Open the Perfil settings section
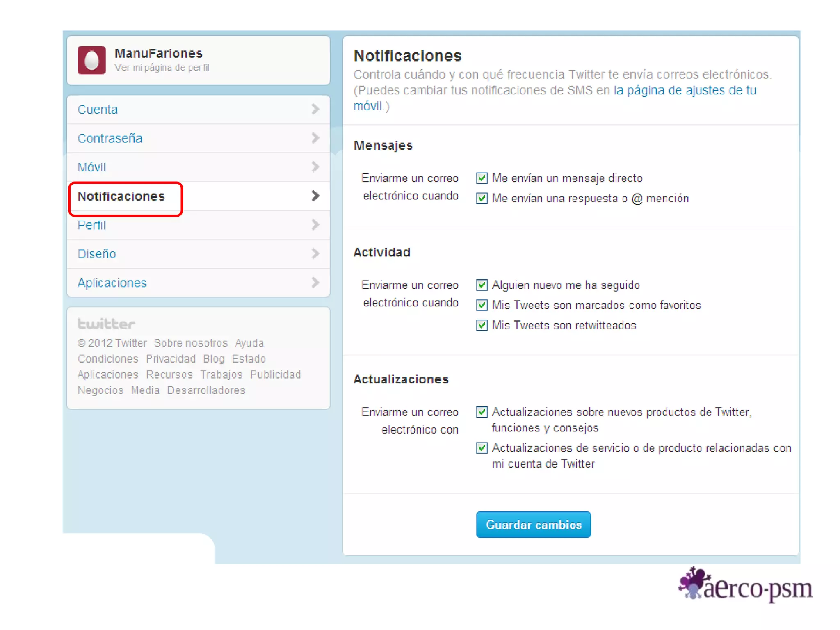840x630 pixels. point(92,225)
